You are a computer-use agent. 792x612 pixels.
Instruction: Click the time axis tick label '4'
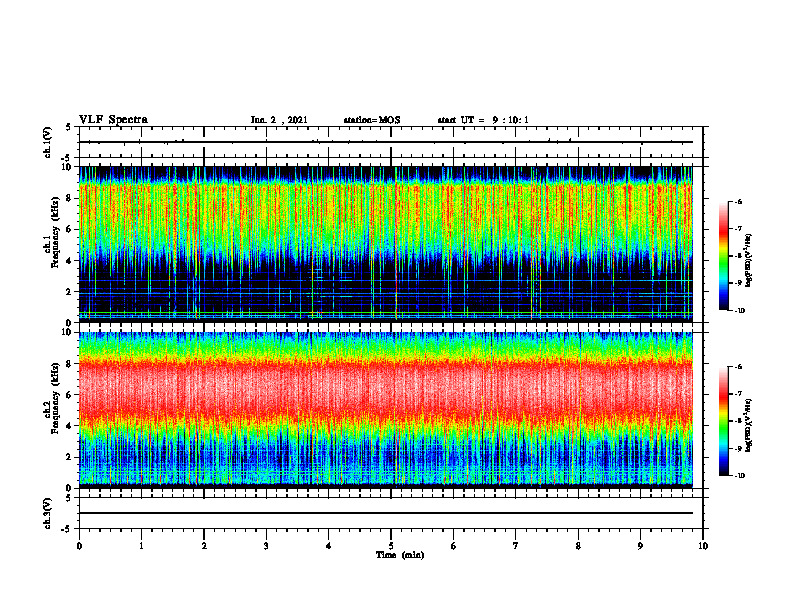tap(329, 546)
